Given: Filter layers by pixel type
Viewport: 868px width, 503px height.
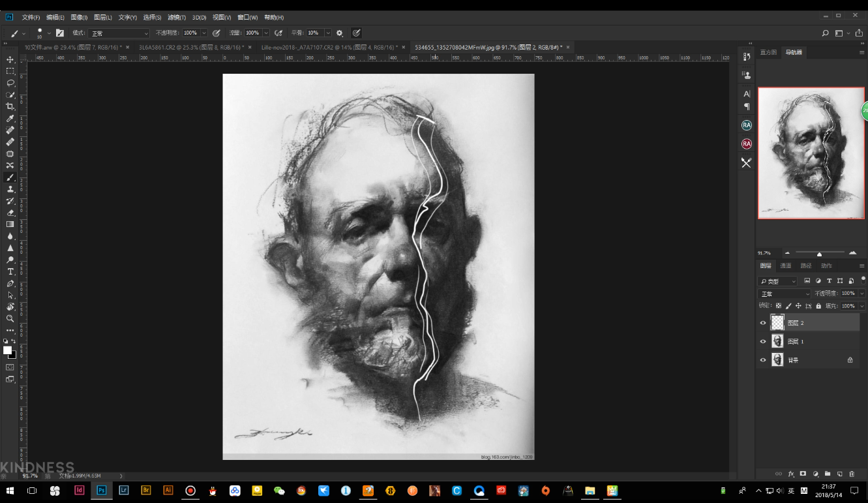Looking at the screenshot, I should (807, 281).
